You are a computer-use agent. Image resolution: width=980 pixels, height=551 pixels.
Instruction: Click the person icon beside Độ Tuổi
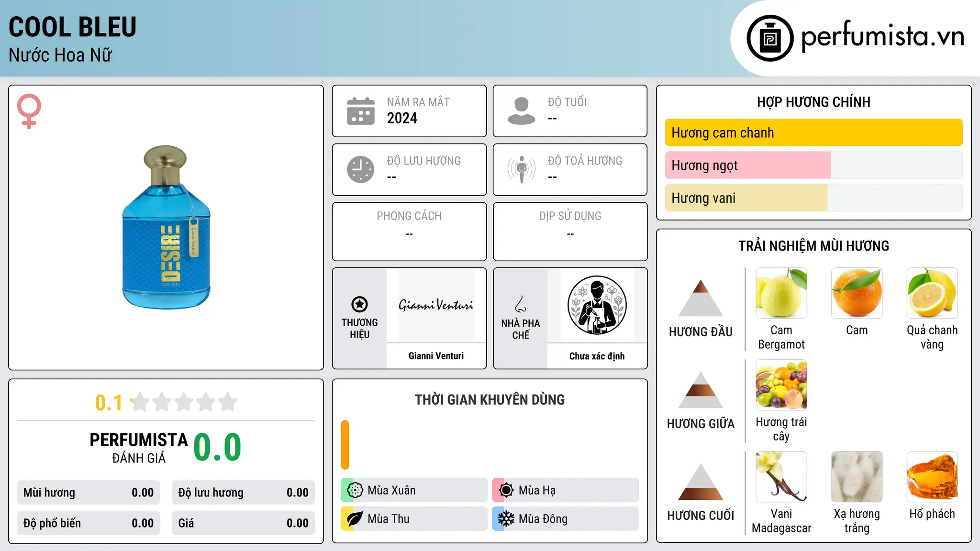pos(521,111)
